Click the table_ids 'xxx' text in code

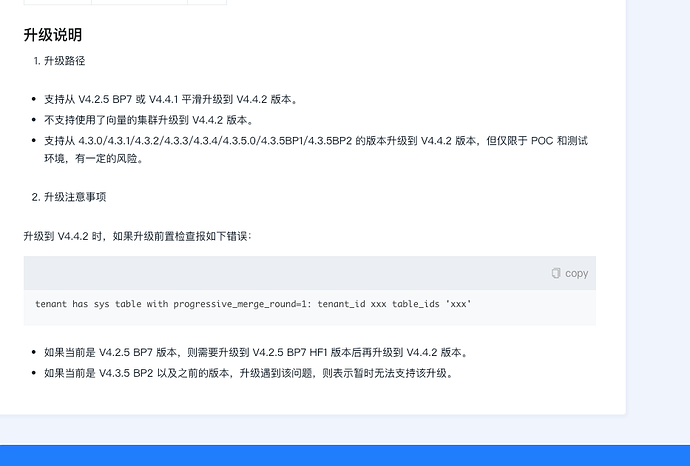[x=431, y=304]
